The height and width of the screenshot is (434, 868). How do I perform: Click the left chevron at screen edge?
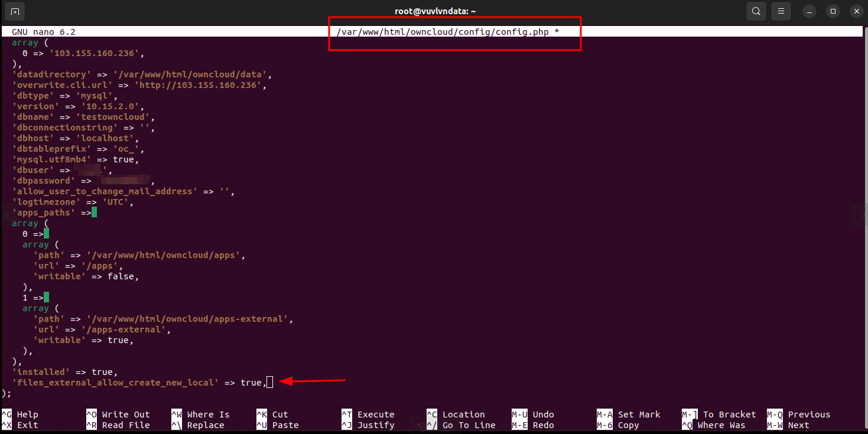[6, 214]
